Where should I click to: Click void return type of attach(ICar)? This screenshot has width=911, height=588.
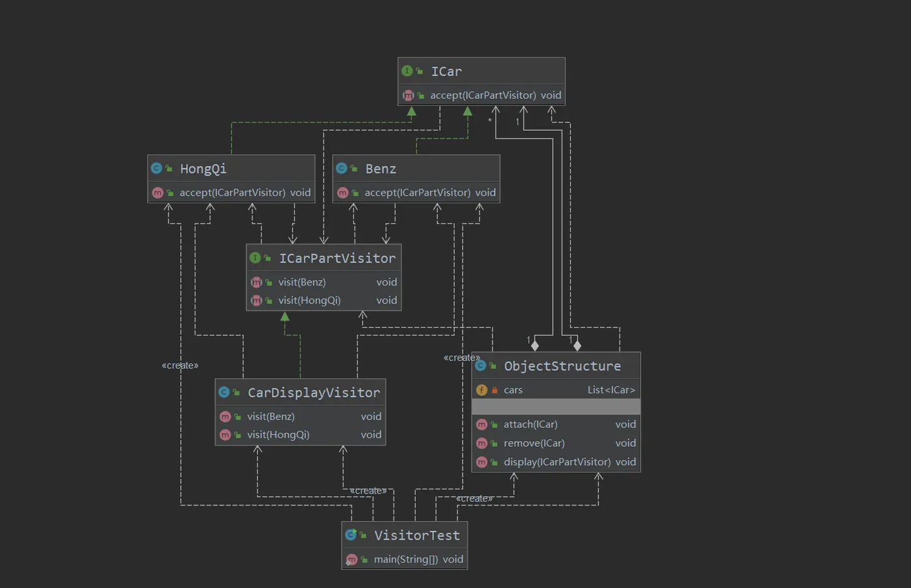click(625, 424)
